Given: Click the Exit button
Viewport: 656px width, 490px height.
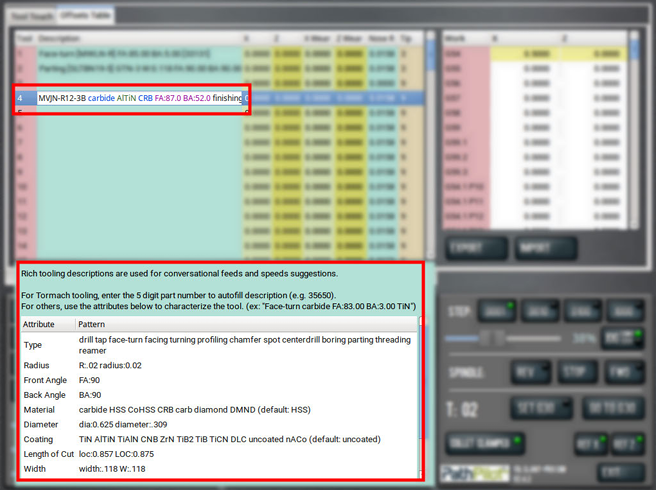Looking at the screenshot, I should coord(612,471).
